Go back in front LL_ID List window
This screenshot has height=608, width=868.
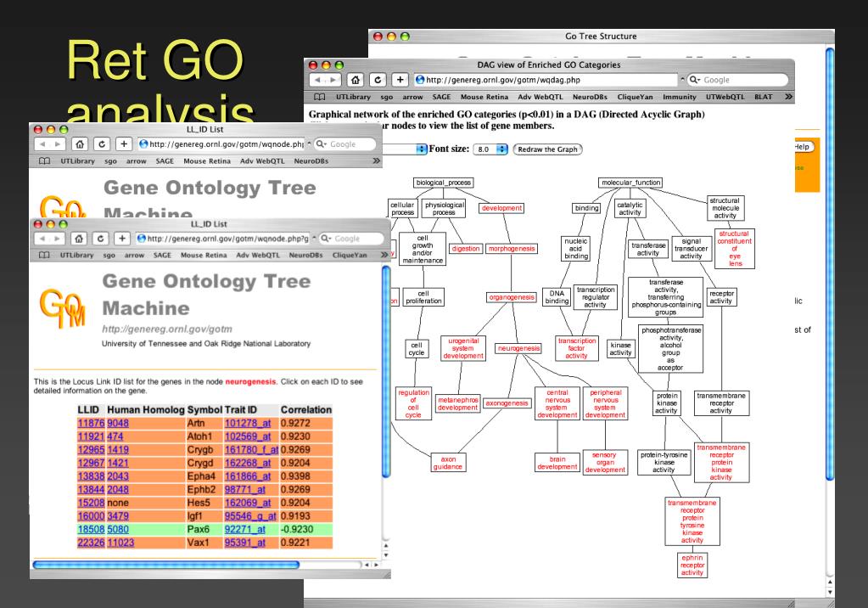[x=42, y=239]
